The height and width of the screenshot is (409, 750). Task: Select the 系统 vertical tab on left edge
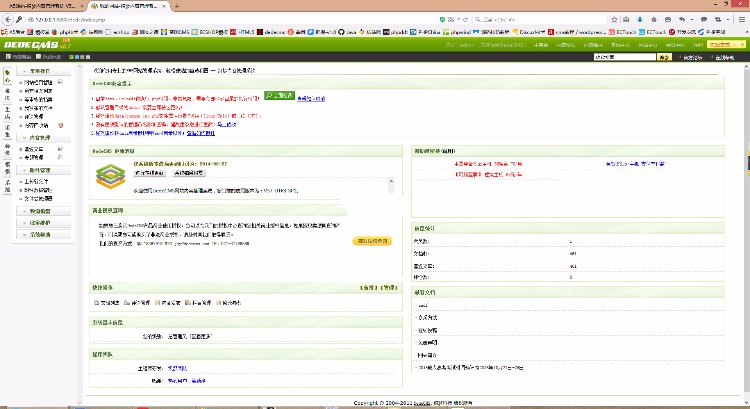click(7, 185)
